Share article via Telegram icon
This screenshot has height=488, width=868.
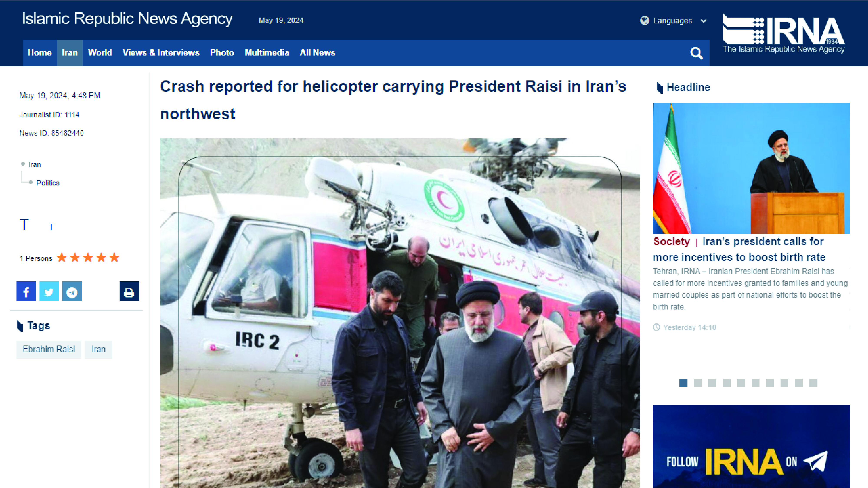72,291
